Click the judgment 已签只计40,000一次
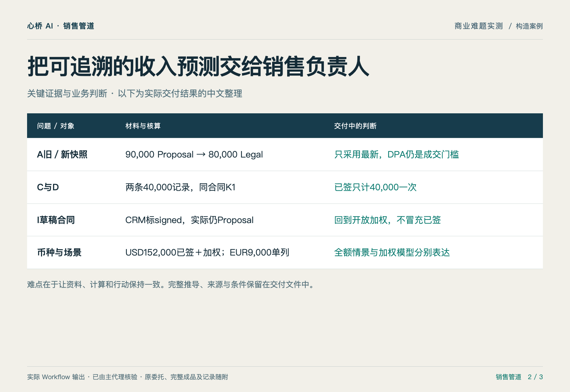Screen dimensions: 570x392 click(375, 187)
